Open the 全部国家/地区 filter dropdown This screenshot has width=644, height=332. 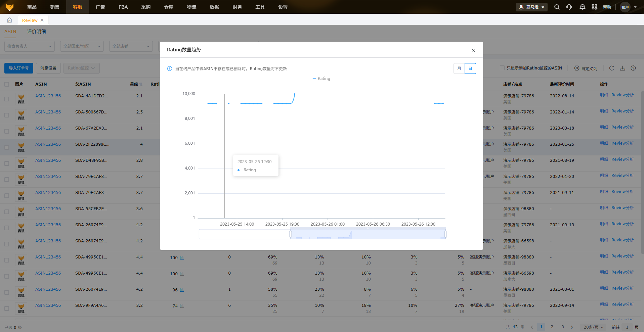(x=82, y=46)
